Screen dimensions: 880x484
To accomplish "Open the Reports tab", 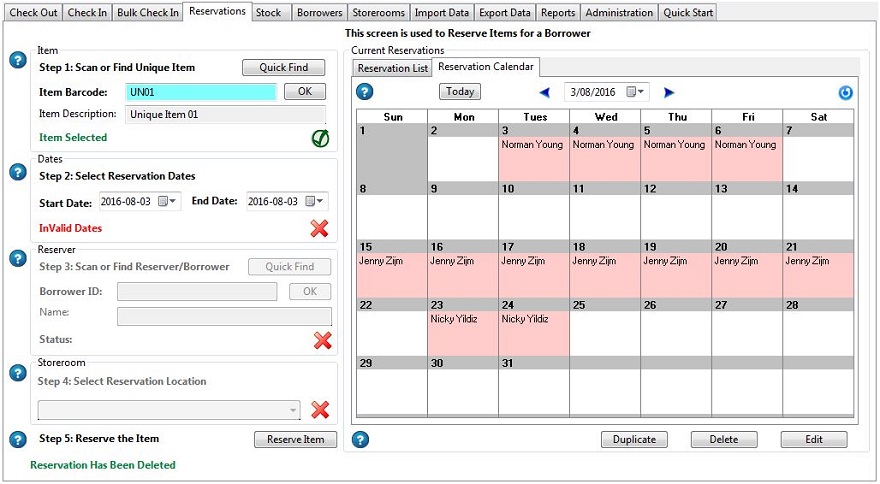I will pyautogui.click(x=557, y=12).
